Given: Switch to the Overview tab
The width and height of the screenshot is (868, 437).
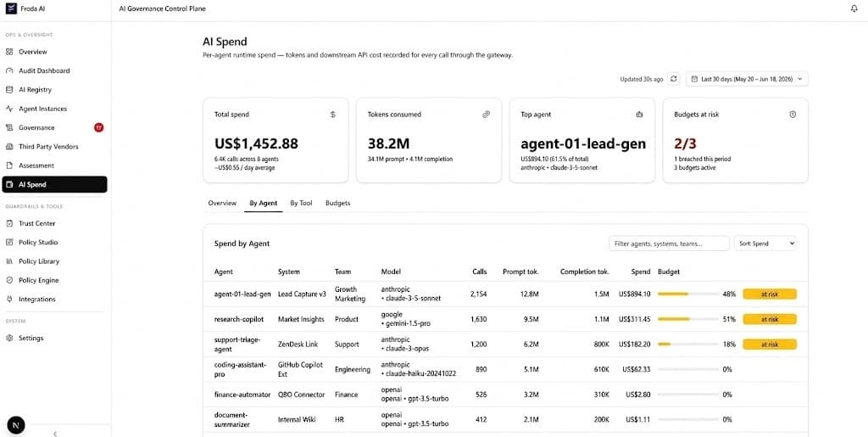Looking at the screenshot, I should [x=222, y=204].
